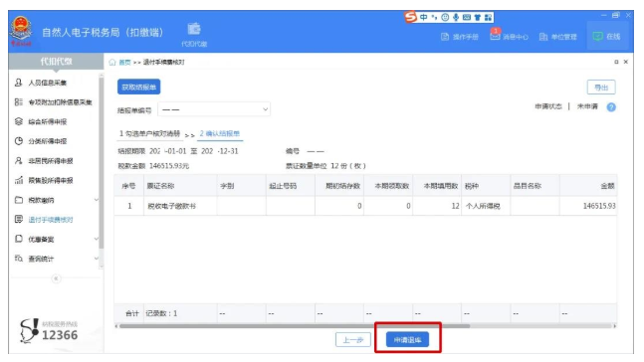Click the tax bureau emblem logo
Image resolution: width=644 pixels, height=362 pixels.
pyautogui.click(x=21, y=30)
